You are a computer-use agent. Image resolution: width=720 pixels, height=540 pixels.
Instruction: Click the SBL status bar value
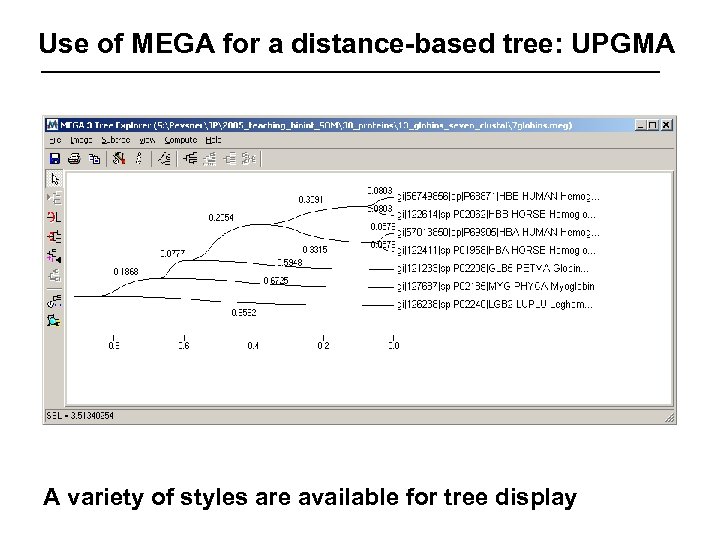pos(80,416)
